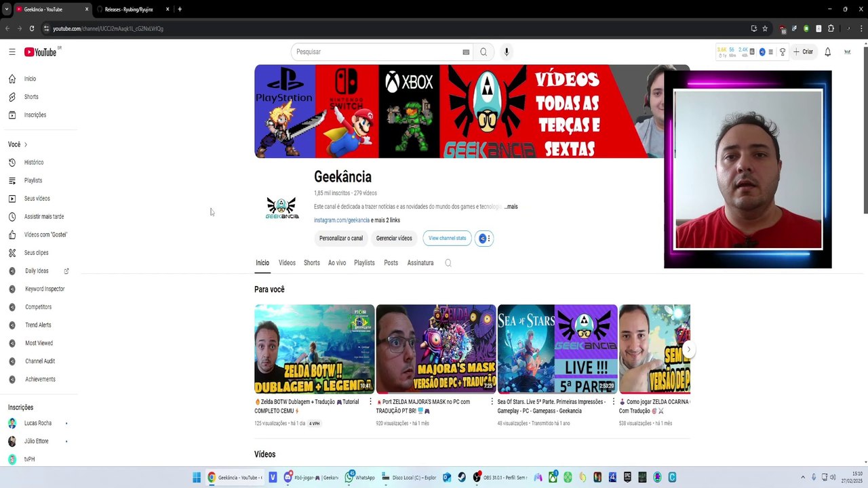Show hidden system tray icons

(x=803, y=477)
